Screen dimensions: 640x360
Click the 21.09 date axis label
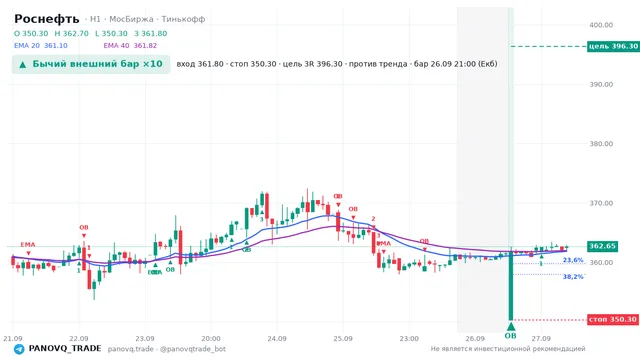point(13,339)
